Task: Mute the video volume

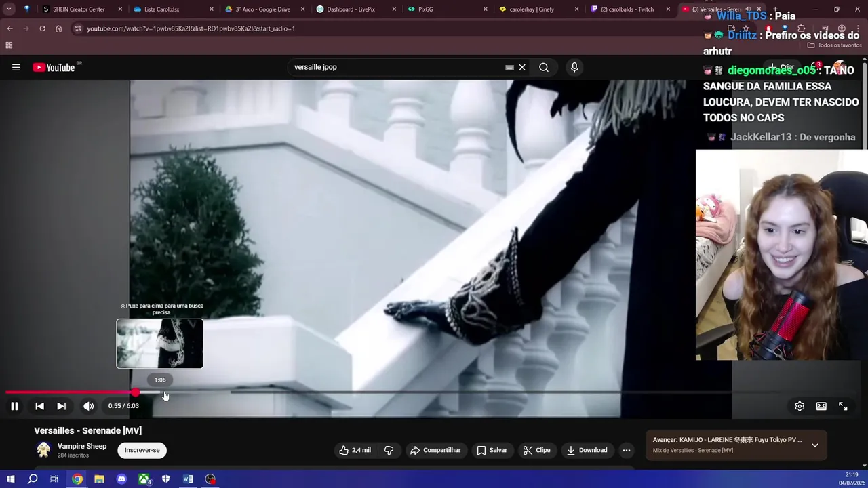Action: point(89,406)
